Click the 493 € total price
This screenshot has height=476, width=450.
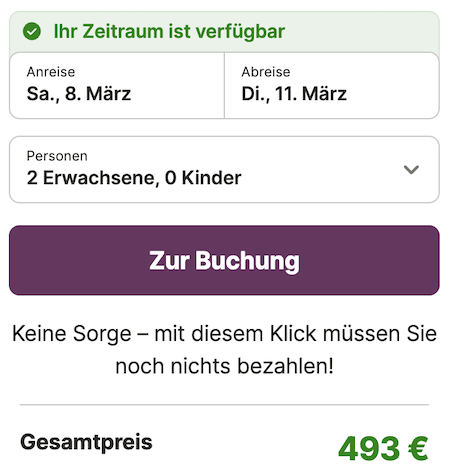(x=383, y=448)
